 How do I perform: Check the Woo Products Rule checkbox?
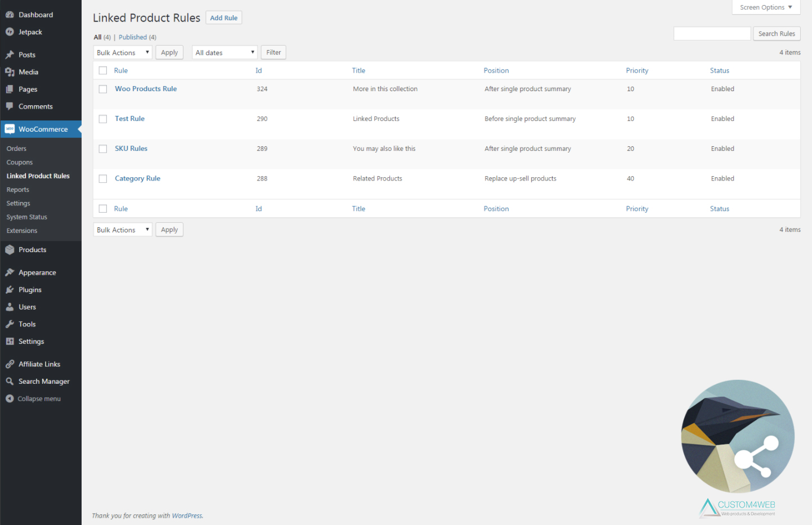103,89
